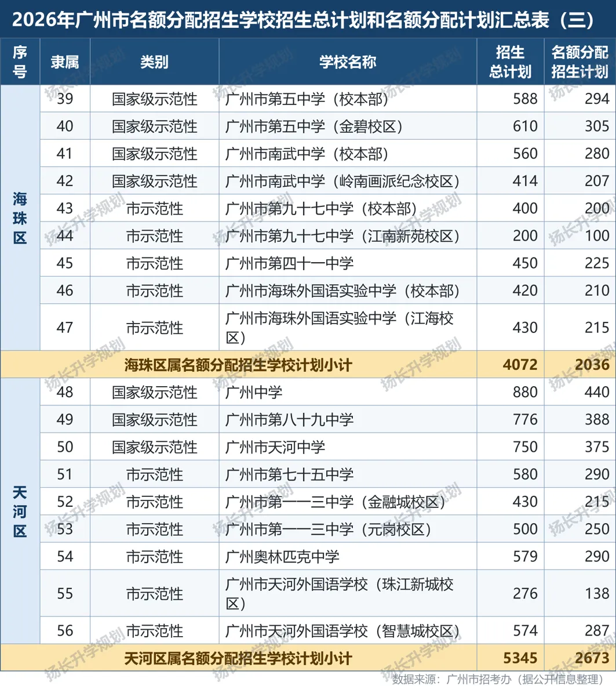Select the 隶属 column header
This screenshot has height=686, width=616.
(65, 61)
